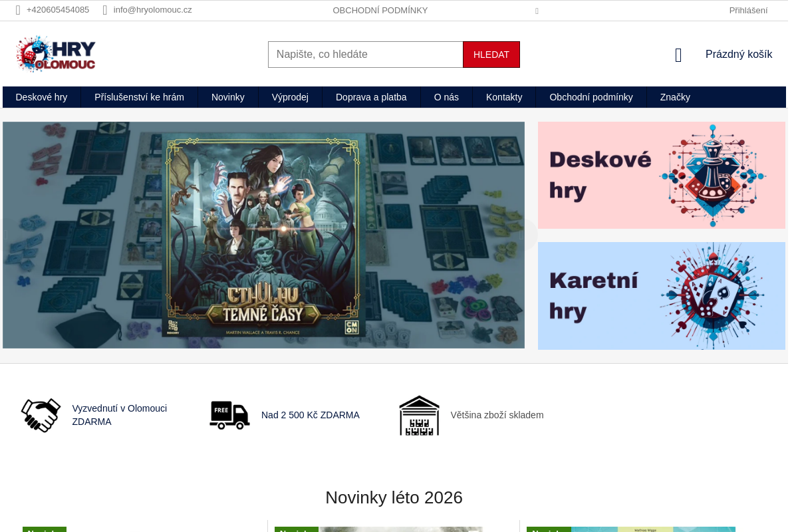Click the free delivery truck icon
The height and width of the screenshot is (532, 798).
[x=229, y=415]
